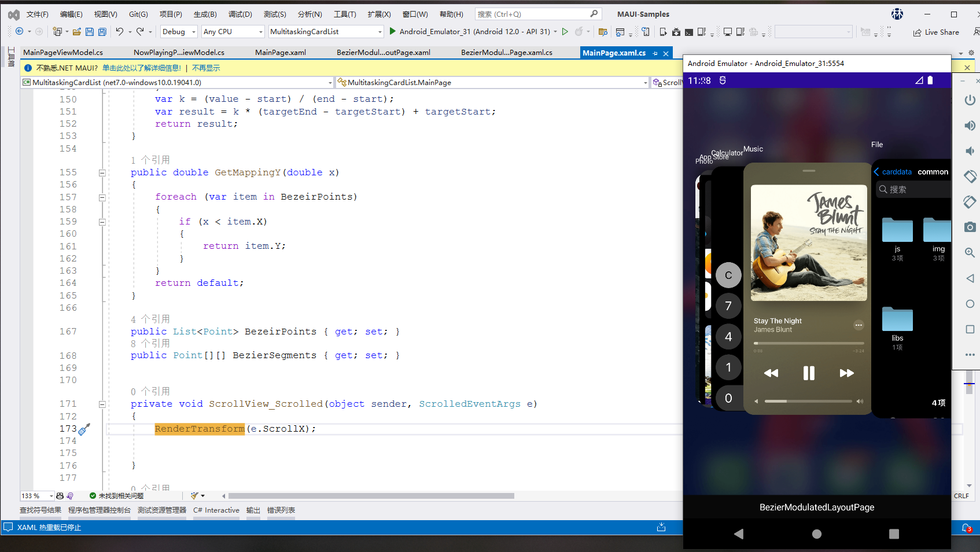Open the new item toolbar icon

pyautogui.click(x=57, y=32)
